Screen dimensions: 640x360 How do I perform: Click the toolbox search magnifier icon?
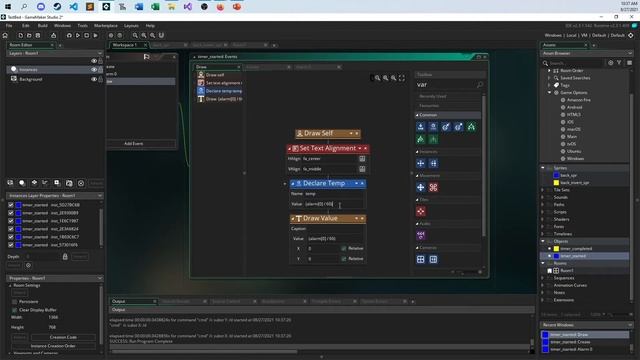(480, 84)
